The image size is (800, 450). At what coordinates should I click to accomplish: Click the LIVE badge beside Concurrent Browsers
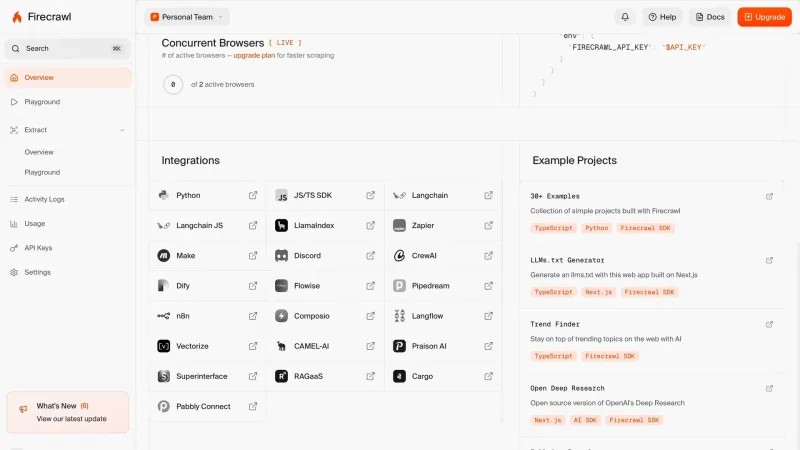tap(285, 43)
